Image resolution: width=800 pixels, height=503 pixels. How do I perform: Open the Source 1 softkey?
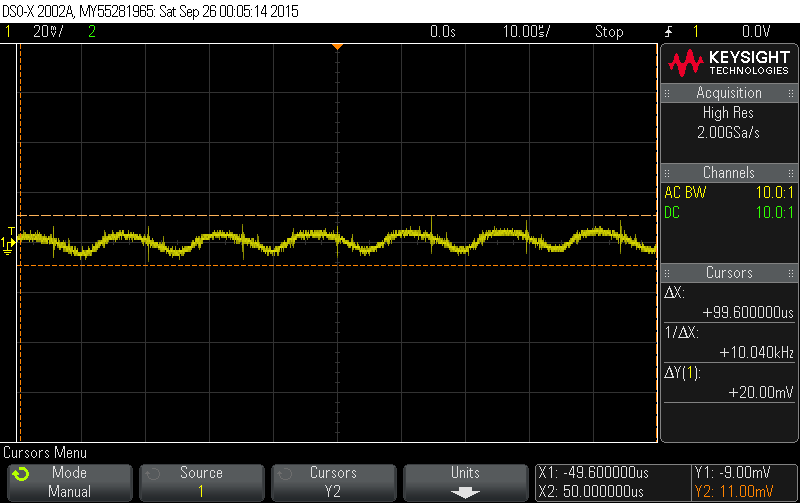tap(202, 482)
